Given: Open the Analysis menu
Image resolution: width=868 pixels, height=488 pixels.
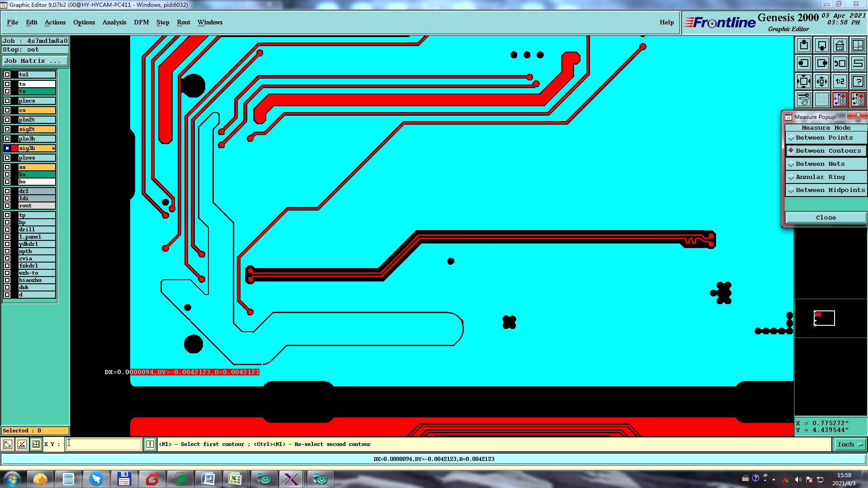Looking at the screenshot, I should tap(114, 22).
